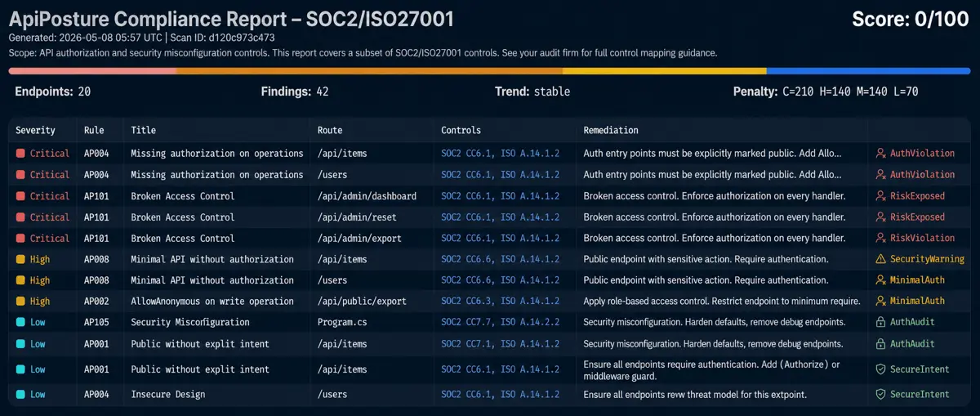Click the Penalty C=210 H=140 summary
The height and width of the screenshot is (416, 980).
tap(826, 92)
